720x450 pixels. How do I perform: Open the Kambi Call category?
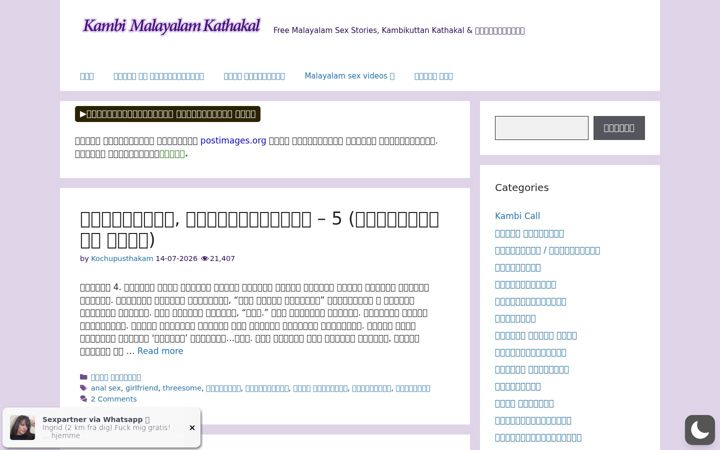518,216
